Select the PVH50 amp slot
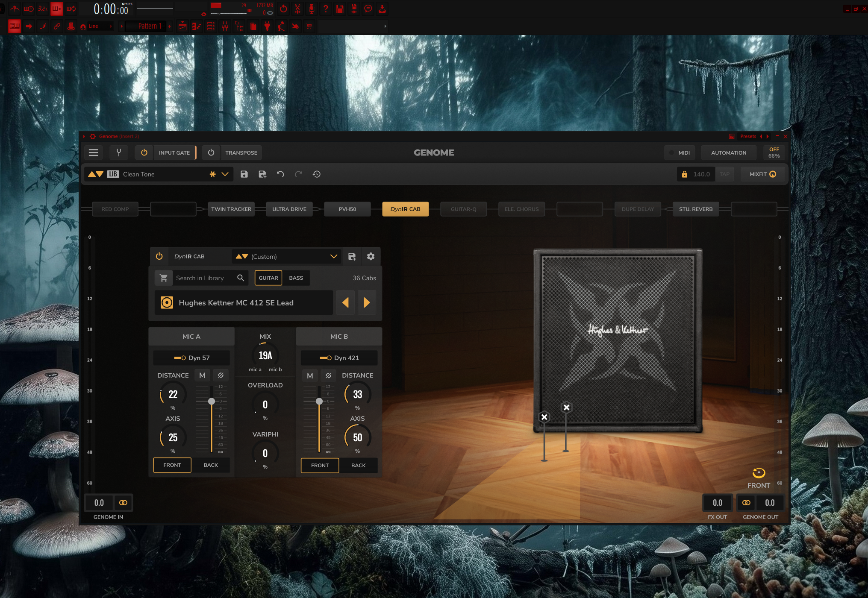 point(347,209)
